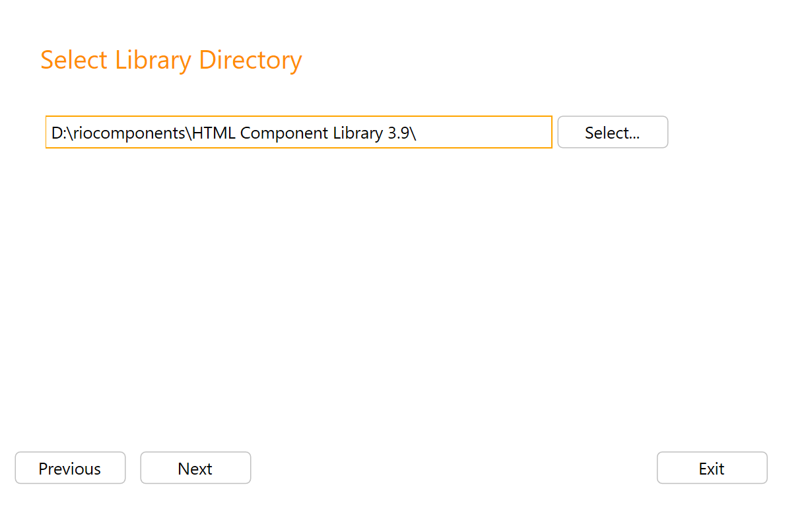
Task: Confirm the library directory by clicking Next
Action: coord(195,468)
